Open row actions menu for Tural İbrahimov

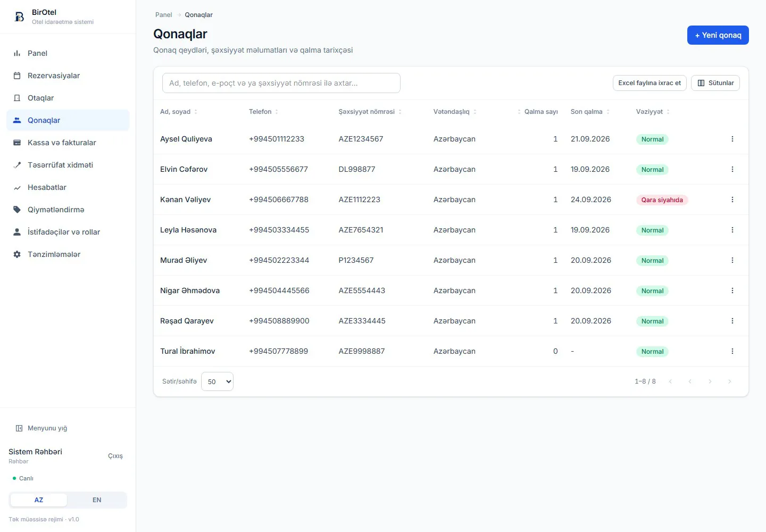[x=732, y=351]
